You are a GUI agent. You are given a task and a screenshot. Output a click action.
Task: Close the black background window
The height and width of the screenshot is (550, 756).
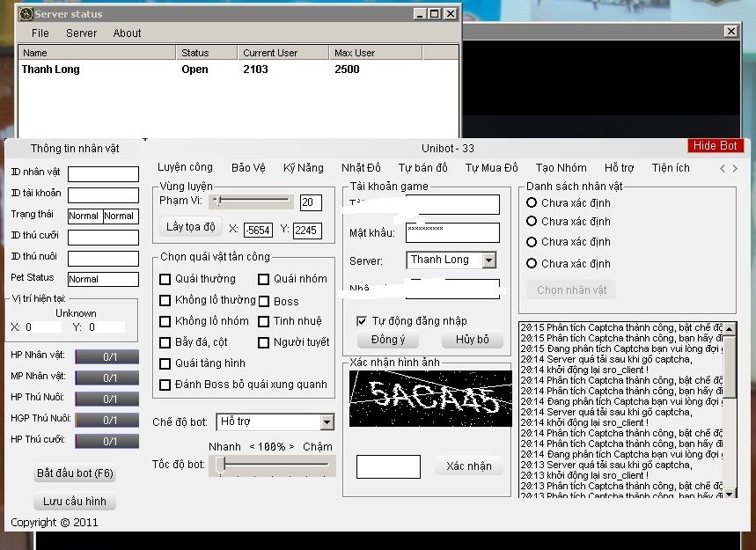(x=731, y=32)
